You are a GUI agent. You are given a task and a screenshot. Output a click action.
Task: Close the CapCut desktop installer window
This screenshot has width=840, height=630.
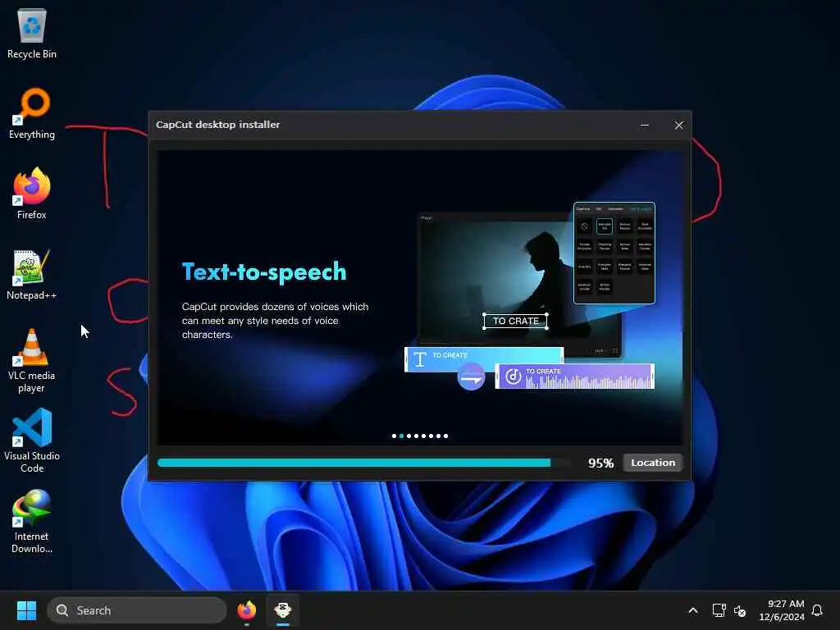[x=678, y=126]
